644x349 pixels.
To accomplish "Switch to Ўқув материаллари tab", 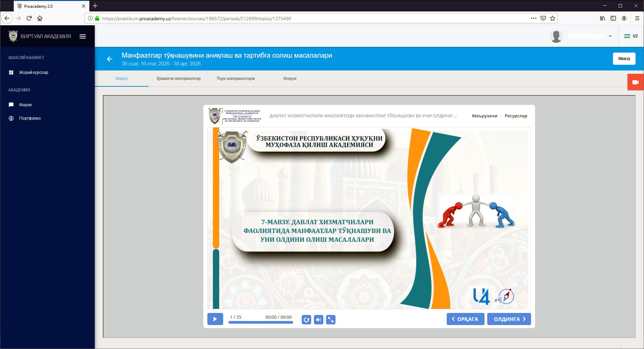I will 235,79.
